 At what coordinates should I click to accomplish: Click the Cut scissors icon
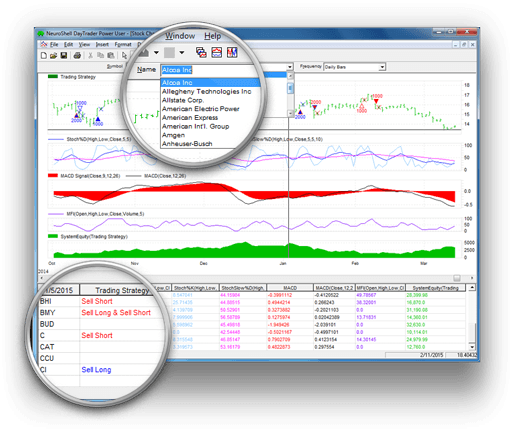tap(90, 55)
